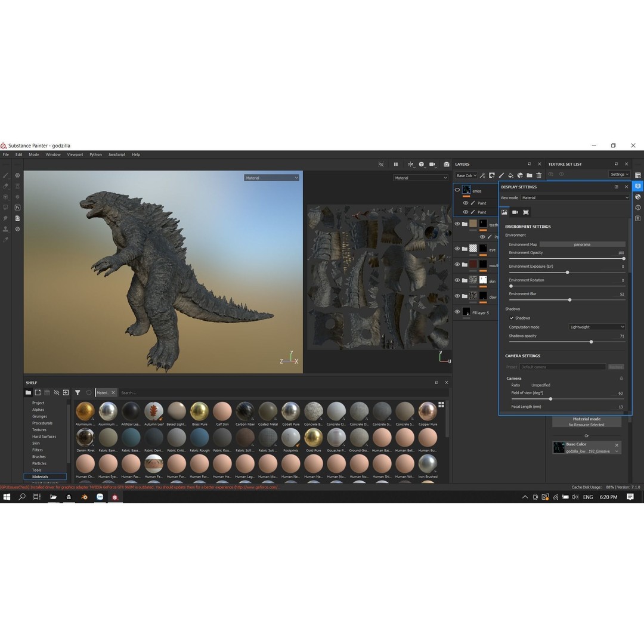Open the symmetry settings icon
Viewport: 644px width, 644px height.
(x=410, y=165)
